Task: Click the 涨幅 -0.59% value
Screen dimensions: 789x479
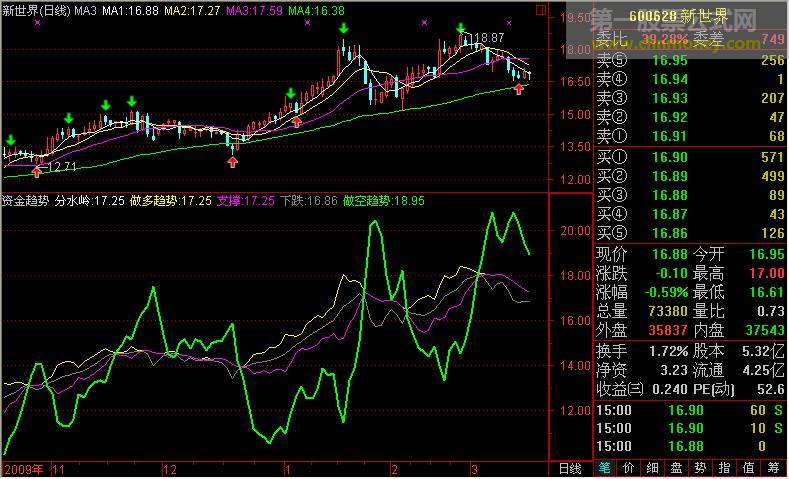Action: (666, 292)
